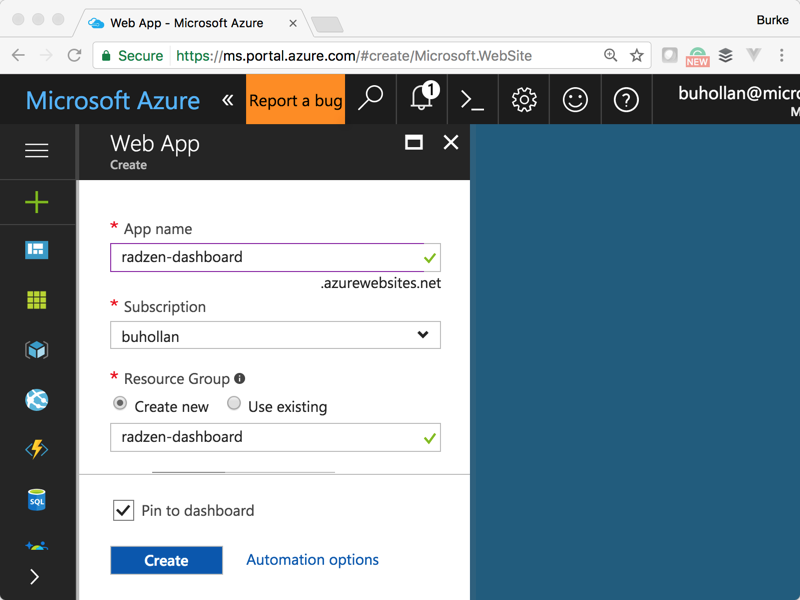The height and width of the screenshot is (600, 800).
Task: Click the green plus New resource icon
Action: [x=37, y=202]
